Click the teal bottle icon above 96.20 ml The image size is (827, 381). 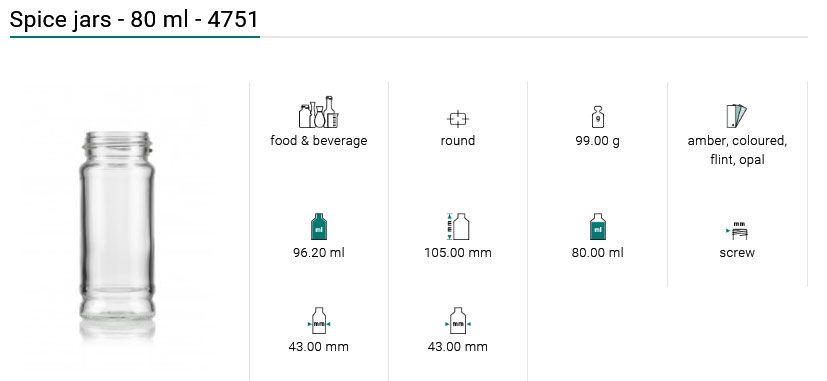tap(319, 226)
